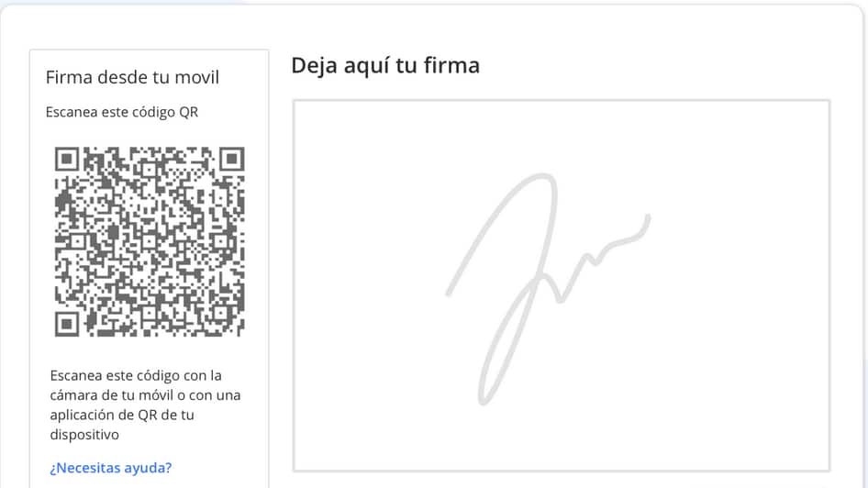
Task: Click the word firma in the main heading
Action: (x=451, y=65)
